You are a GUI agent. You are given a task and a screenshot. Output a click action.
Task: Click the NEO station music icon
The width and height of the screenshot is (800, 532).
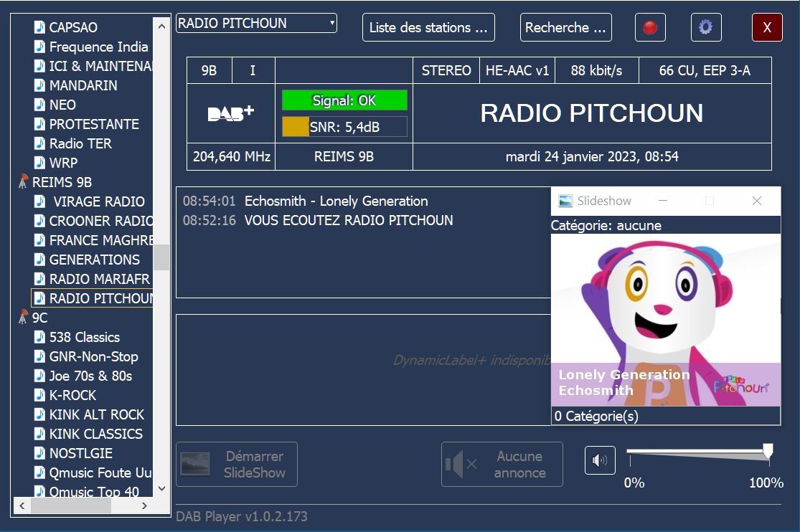(x=39, y=105)
